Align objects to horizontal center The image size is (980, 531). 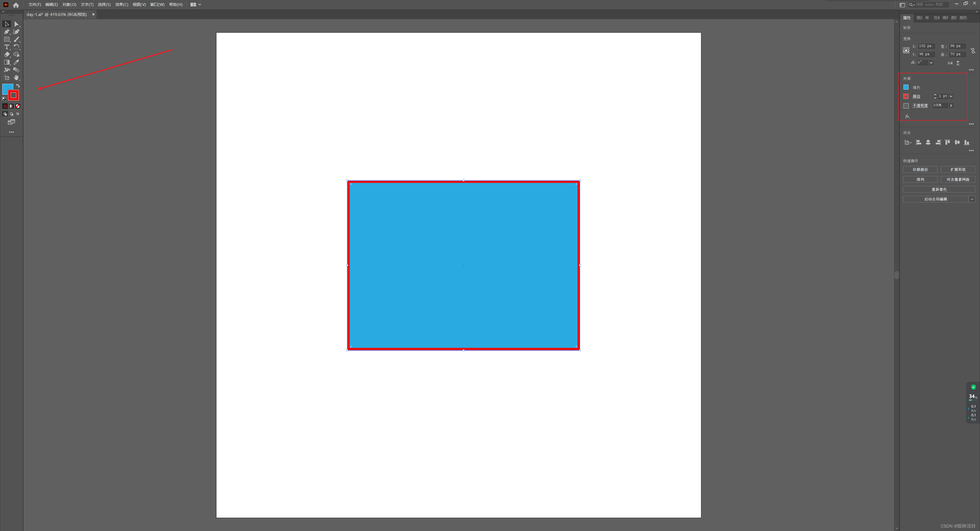(928, 142)
